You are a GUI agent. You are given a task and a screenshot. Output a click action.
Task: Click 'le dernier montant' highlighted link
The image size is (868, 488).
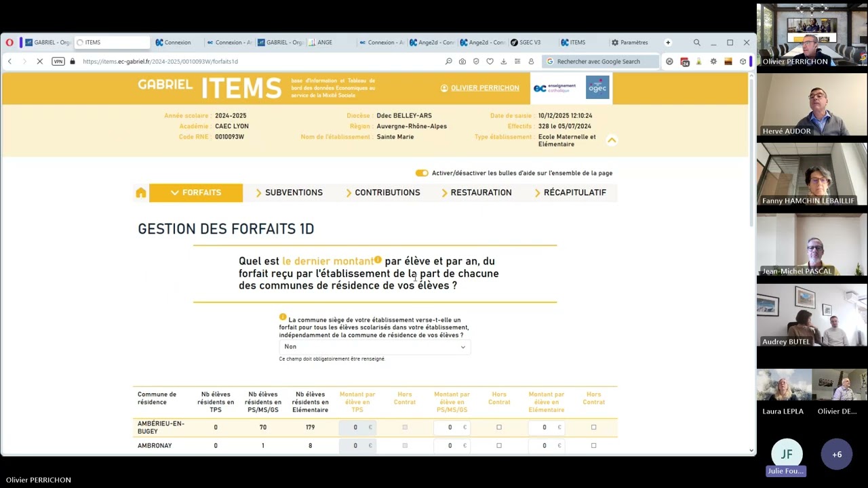(328, 261)
